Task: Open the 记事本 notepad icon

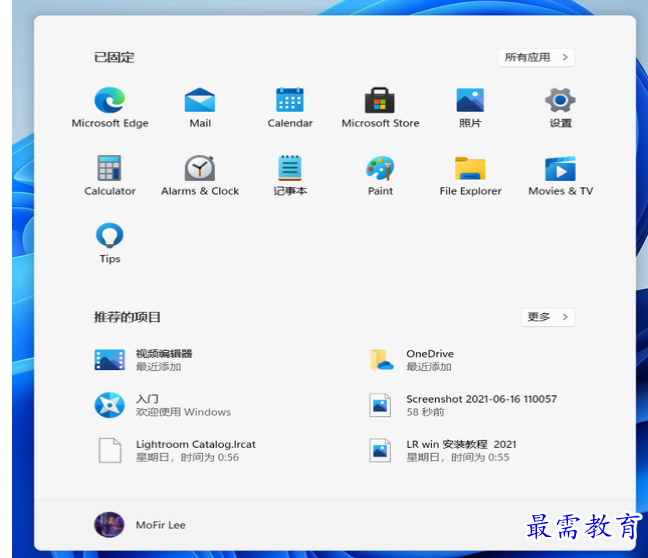Action: pos(290,168)
